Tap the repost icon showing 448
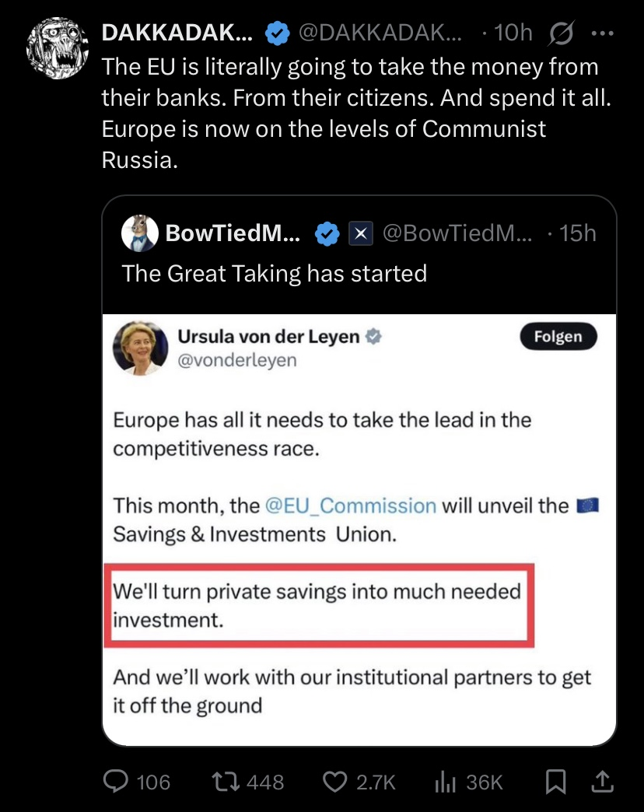The width and height of the screenshot is (644, 812). [x=225, y=781]
